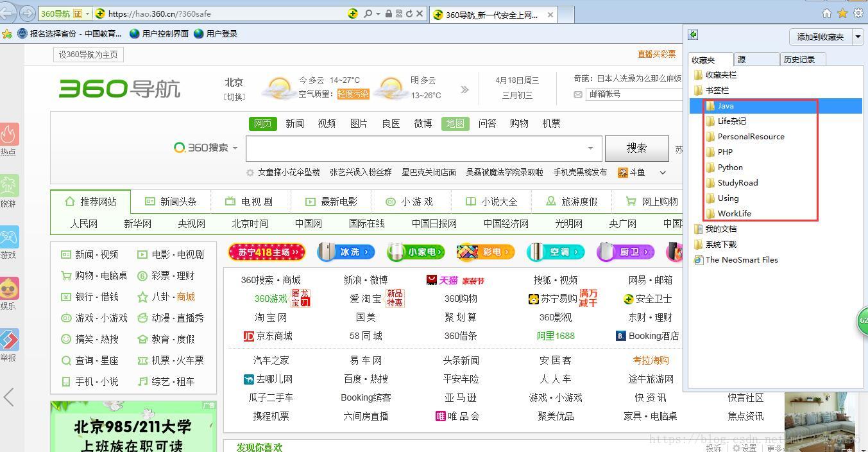Click the main search input field
The height and width of the screenshot is (452, 868).
pyautogui.click(x=423, y=148)
